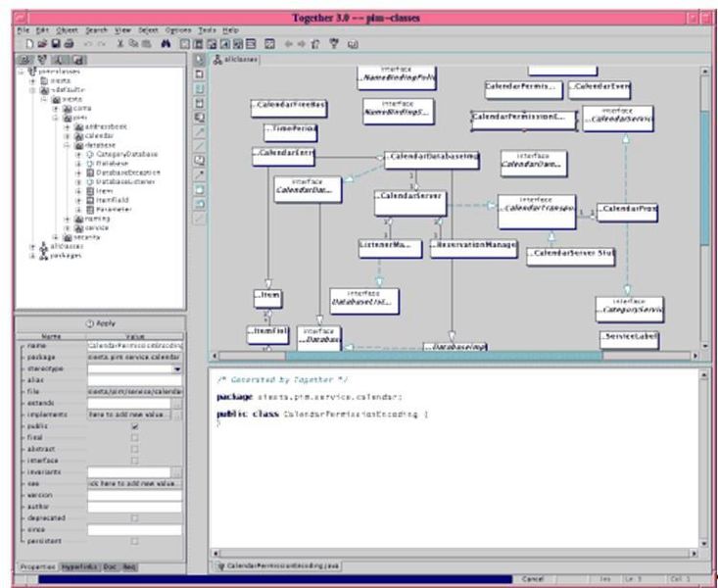Click the Print toolbar icon
The image size is (718, 588).
coord(70,44)
